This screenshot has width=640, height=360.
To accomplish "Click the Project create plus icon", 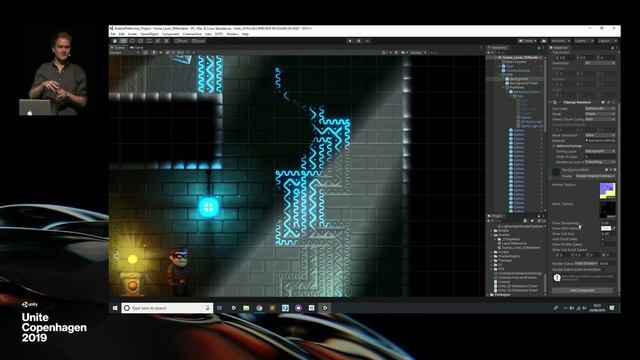I will click(x=489, y=221).
